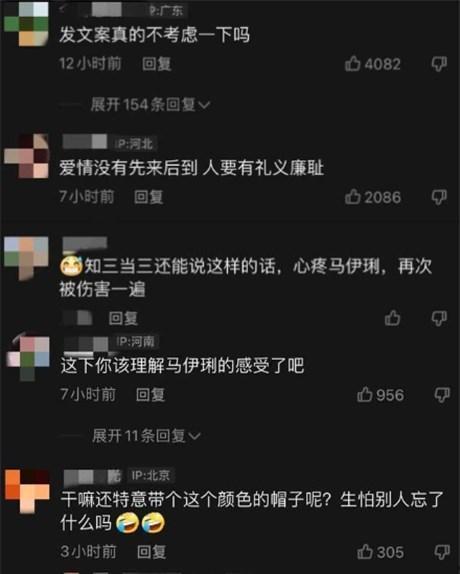Viewport: 460px width, 574px height.
Task: Expand 154 replies
Action: click(150, 105)
